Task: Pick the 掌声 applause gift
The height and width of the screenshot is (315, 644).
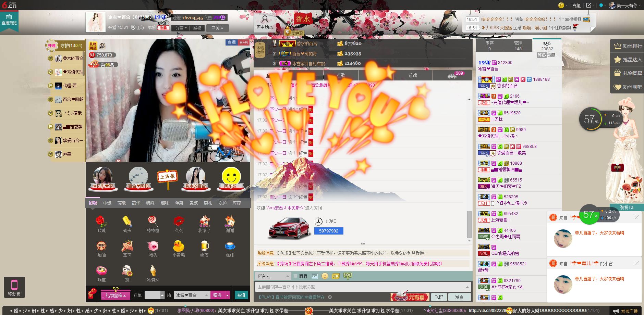Action: click(x=127, y=246)
